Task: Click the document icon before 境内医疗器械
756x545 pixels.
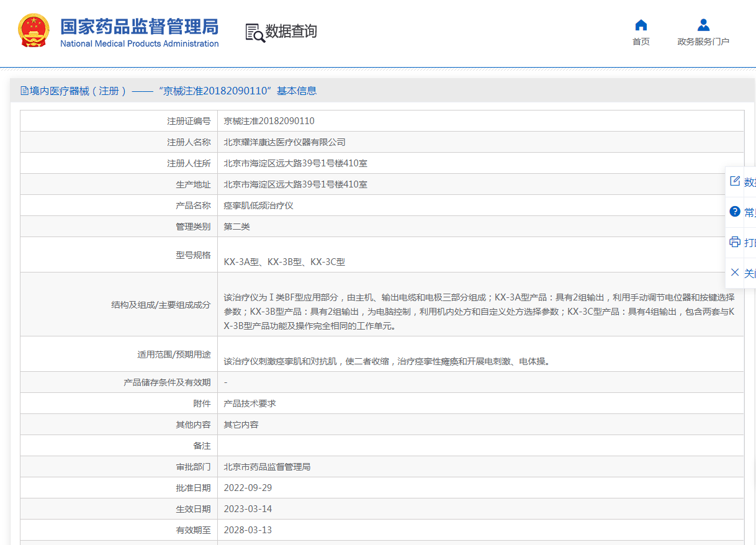Action: 24,91
